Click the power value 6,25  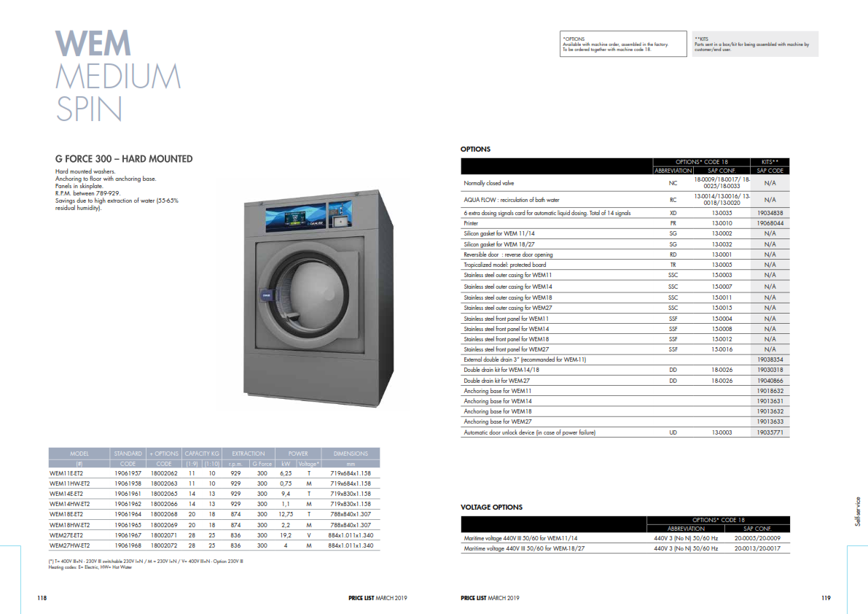click(286, 473)
